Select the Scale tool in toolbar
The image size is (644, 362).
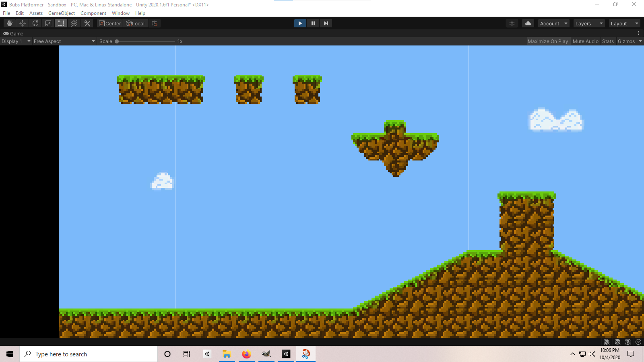tap(48, 23)
